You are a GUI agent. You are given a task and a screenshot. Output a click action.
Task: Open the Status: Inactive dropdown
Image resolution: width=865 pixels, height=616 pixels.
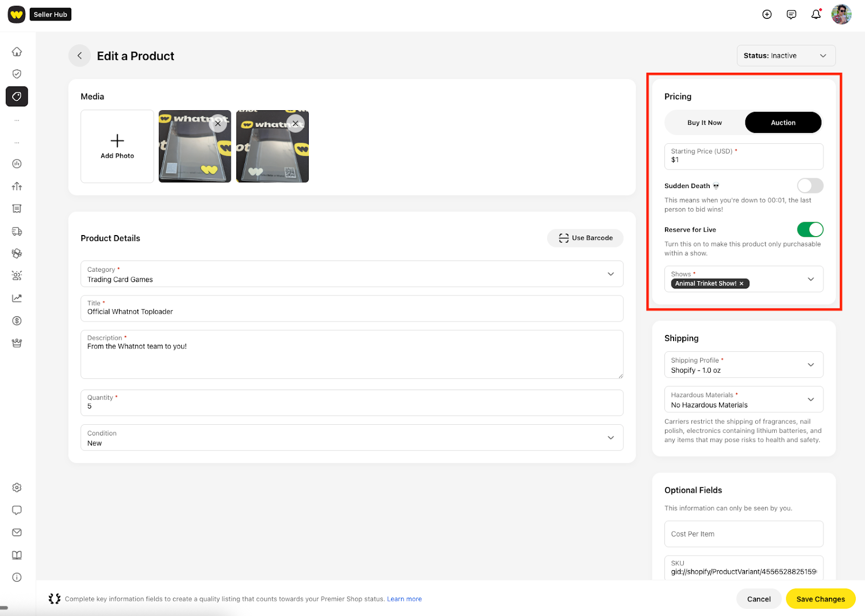tap(786, 56)
